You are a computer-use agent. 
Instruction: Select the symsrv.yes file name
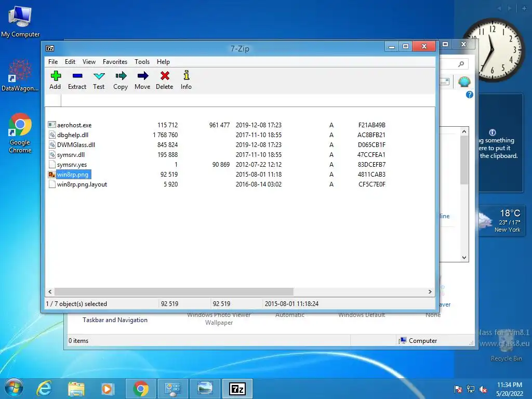click(x=72, y=165)
